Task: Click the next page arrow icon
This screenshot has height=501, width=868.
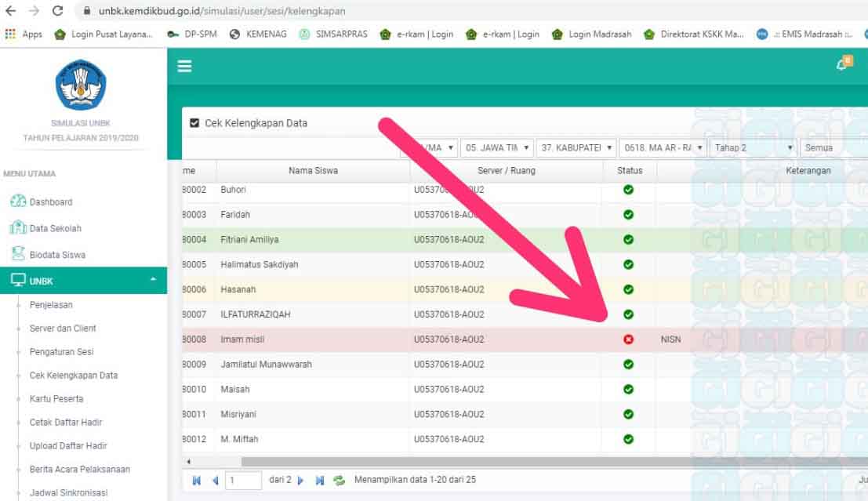Action: (x=302, y=479)
